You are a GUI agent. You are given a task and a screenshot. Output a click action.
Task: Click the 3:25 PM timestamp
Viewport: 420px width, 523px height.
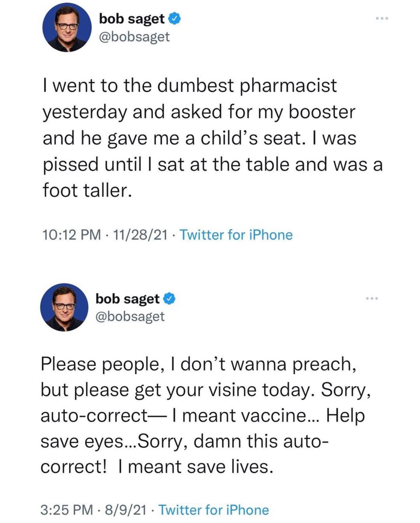(67, 510)
